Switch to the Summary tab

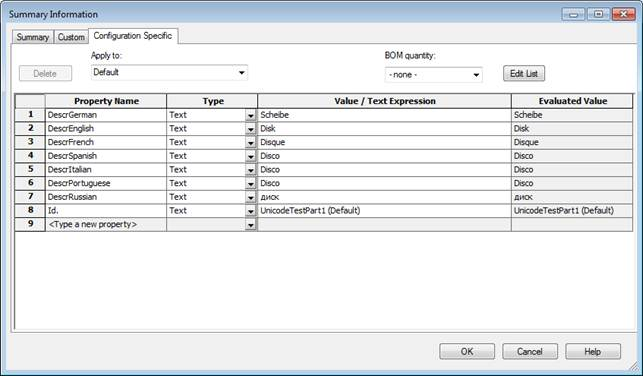33,37
